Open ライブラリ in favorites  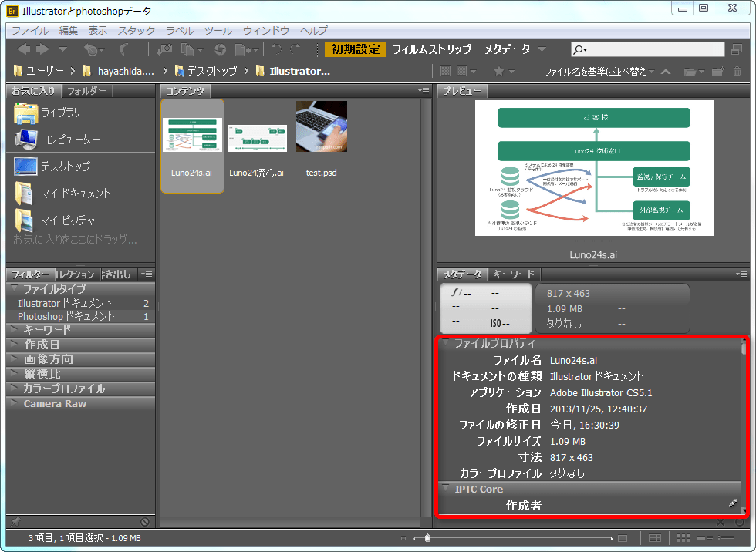tap(47, 113)
